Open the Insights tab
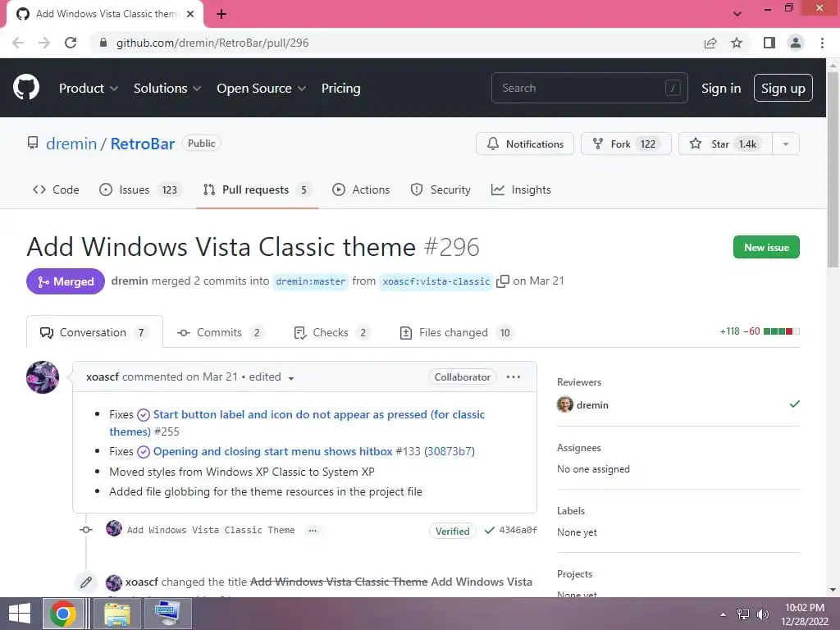Viewport: 840px width, 630px height. [x=521, y=189]
